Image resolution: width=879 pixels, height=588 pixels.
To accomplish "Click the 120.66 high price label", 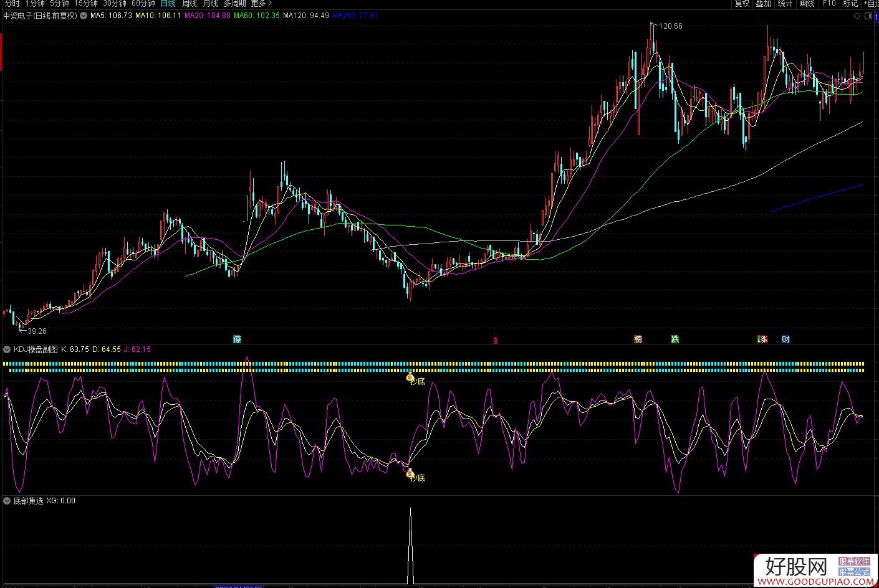I will click(x=670, y=26).
